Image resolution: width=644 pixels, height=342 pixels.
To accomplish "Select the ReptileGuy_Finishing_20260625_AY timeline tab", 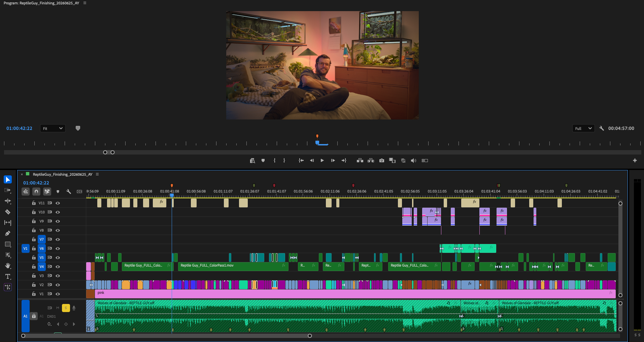I will pyautogui.click(x=63, y=174).
